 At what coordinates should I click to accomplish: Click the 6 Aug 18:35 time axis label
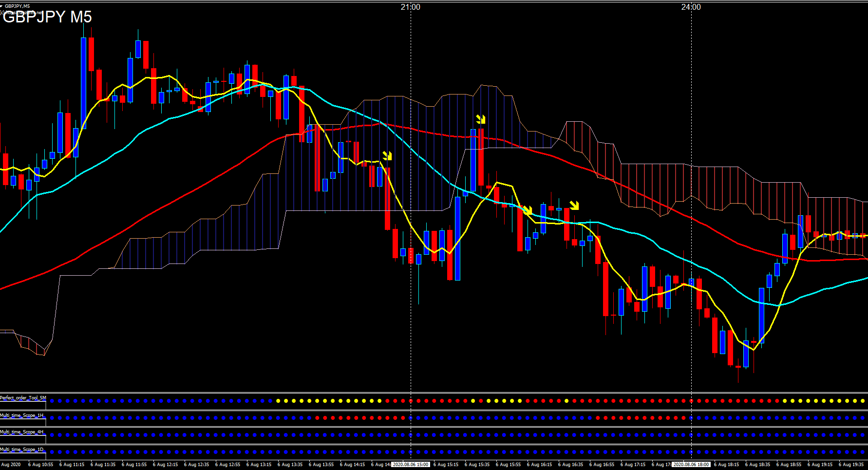[x=758, y=465]
